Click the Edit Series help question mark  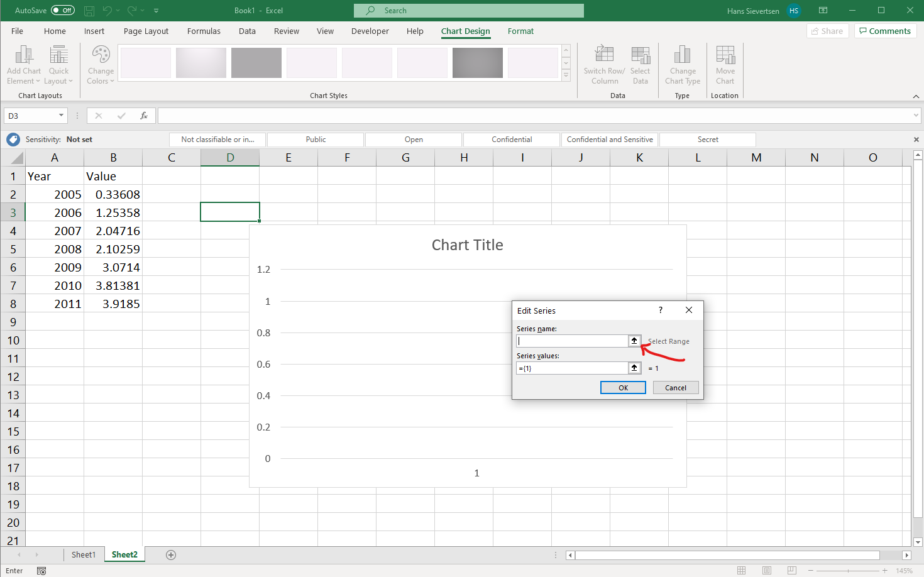660,310
